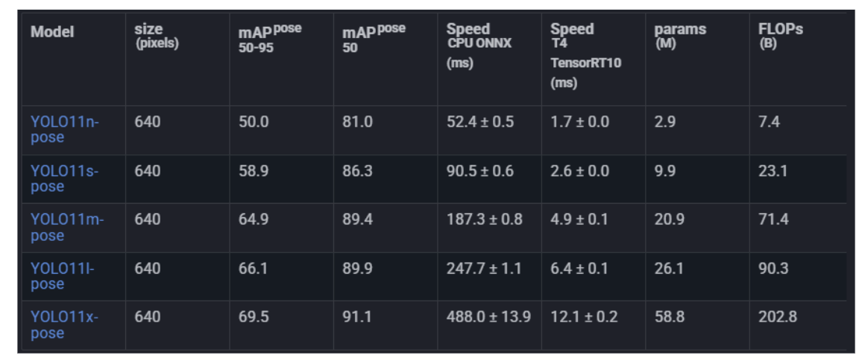Click the FLOPs (B) column header
This screenshot has width=868, height=361.
coord(780,36)
